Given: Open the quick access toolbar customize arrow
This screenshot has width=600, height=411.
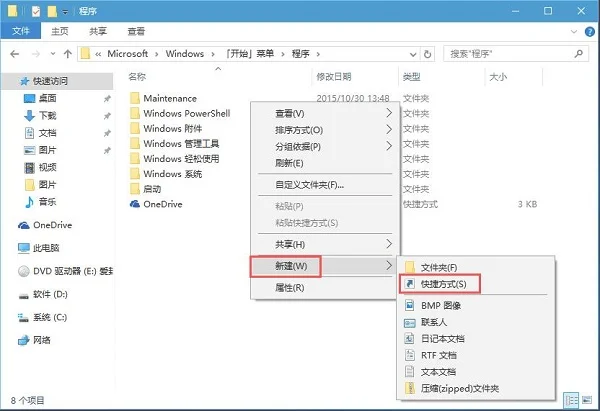Looking at the screenshot, I should pos(65,12).
